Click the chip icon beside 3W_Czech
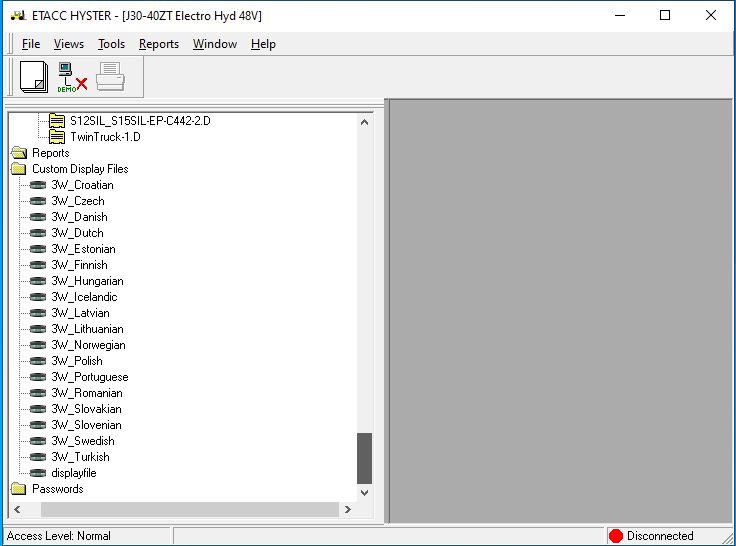The width and height of the screenshot is (736, 546). tap(38, 201)
